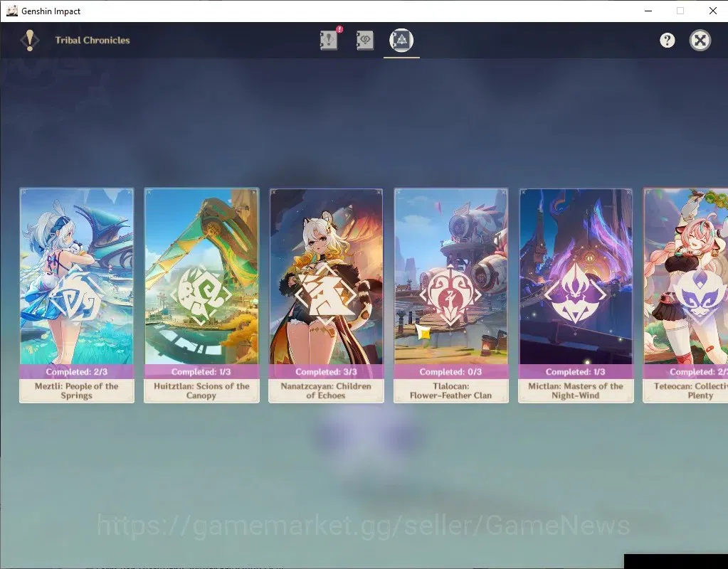Click the purple Mictlan tribe emblem
Viewport: 728px width, 569px height.
click(575, 293)
